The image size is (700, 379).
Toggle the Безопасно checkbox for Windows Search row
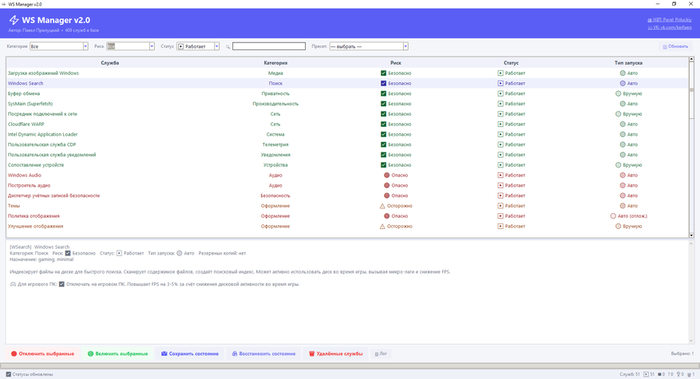click(383, 83)
